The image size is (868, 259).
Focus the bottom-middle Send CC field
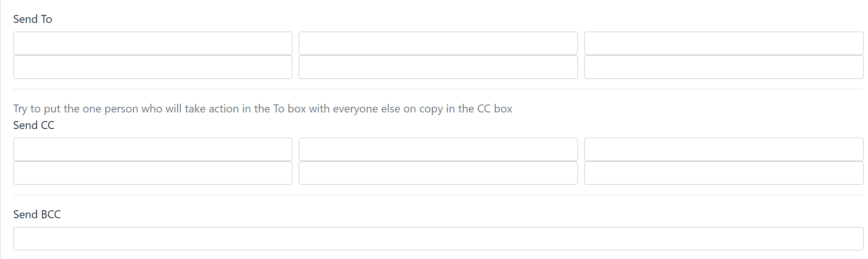pos(438,173)
